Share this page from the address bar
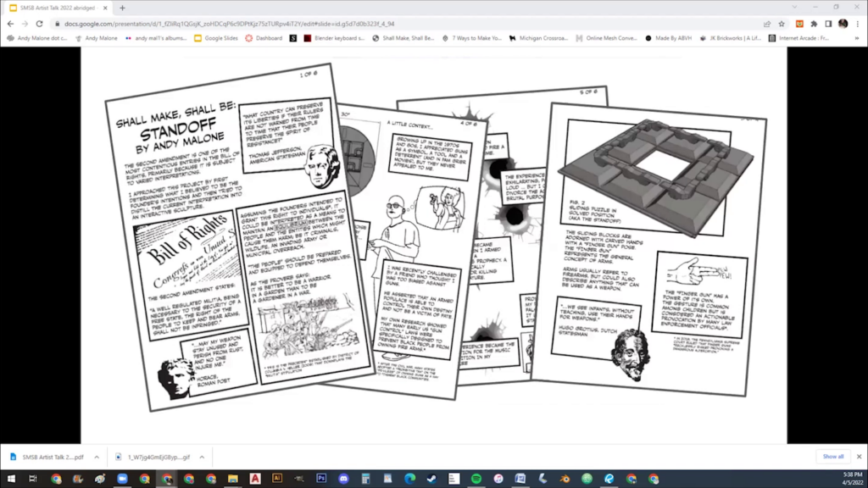Image resolution: width=868 pixels, height=488 pixels. 767,24
